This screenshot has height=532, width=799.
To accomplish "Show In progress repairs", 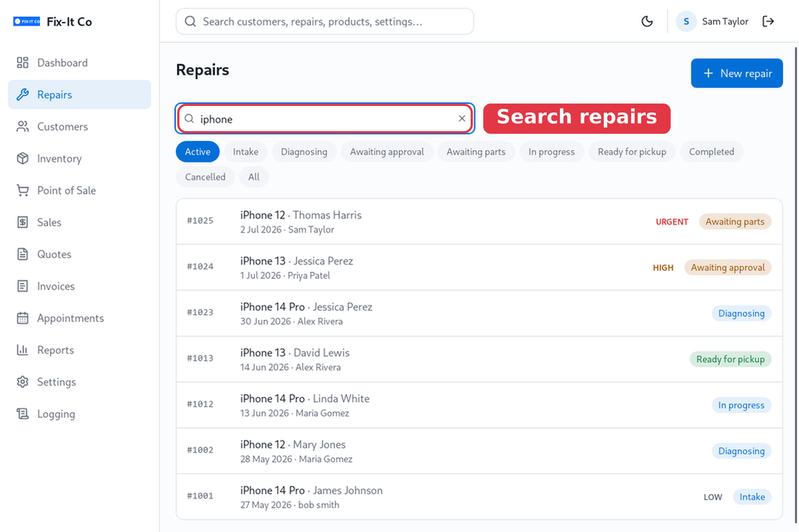I will point(551,152).
